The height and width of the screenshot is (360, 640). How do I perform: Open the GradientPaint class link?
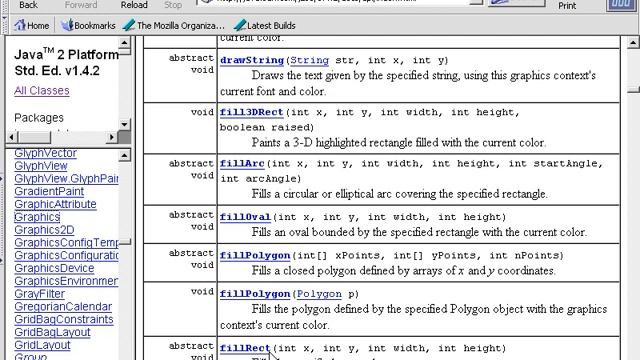pos(49,191)
